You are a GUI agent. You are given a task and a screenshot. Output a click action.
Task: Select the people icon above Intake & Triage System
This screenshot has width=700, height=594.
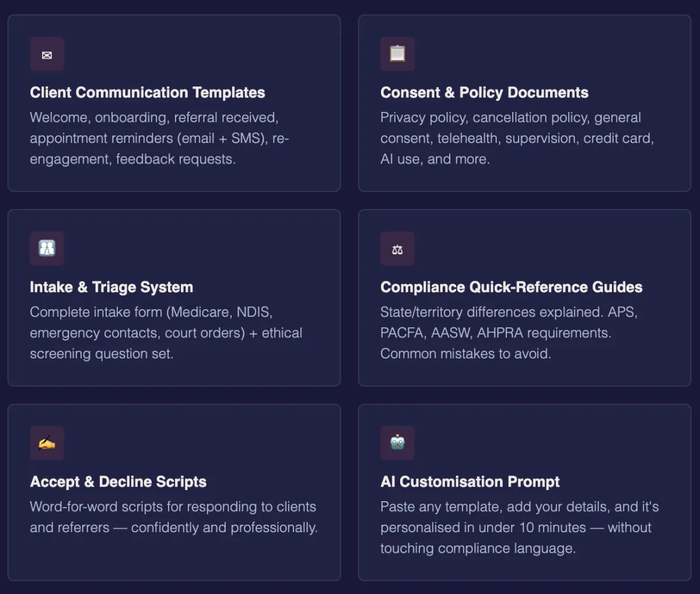(47, 249)
